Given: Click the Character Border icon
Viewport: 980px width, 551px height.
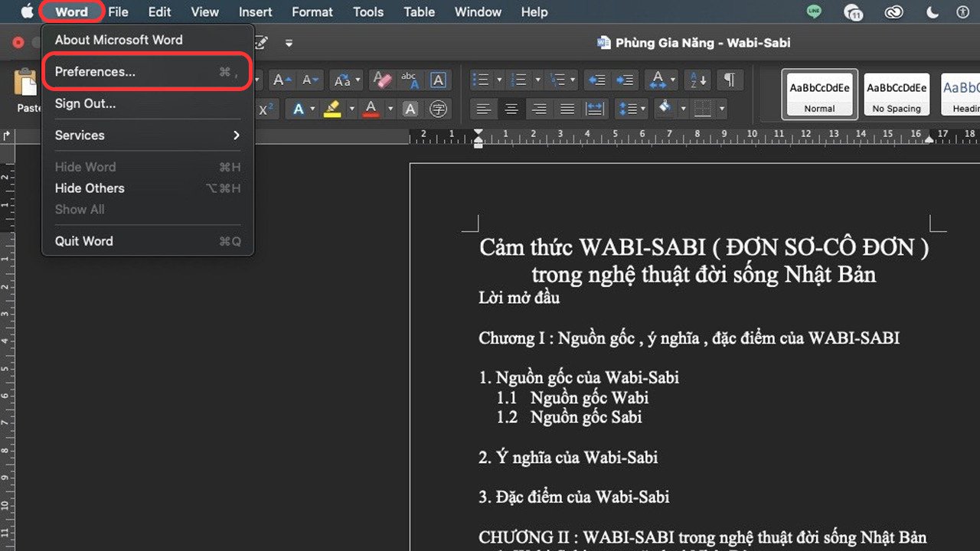Looking at the screenshot, I should pyautogui.click(x=438, y=80).
